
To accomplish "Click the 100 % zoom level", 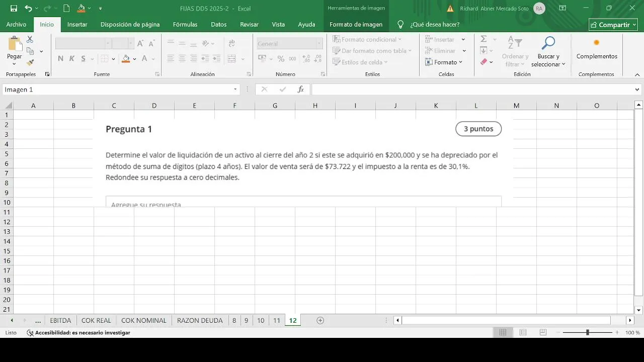I will 632,333.
